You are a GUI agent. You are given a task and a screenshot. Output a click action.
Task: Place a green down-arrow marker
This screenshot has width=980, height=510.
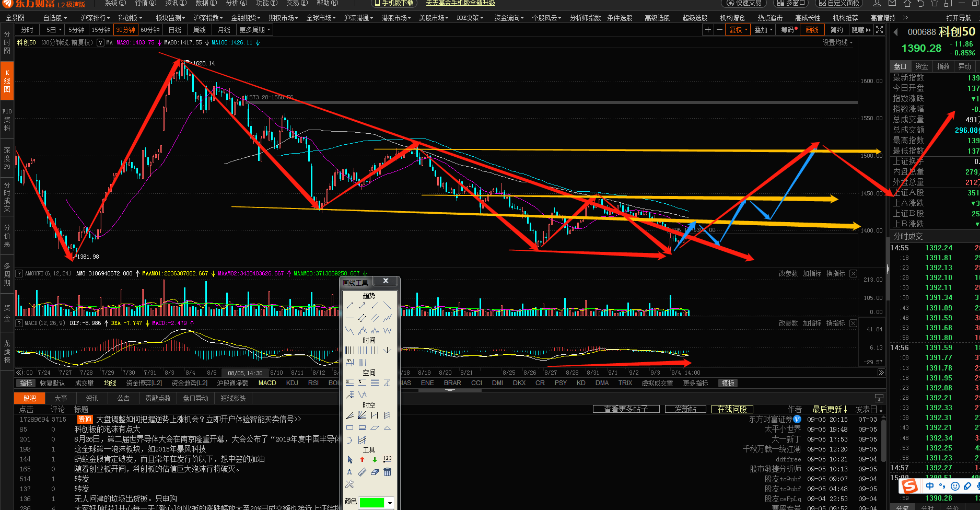click(x=375, y=459)
